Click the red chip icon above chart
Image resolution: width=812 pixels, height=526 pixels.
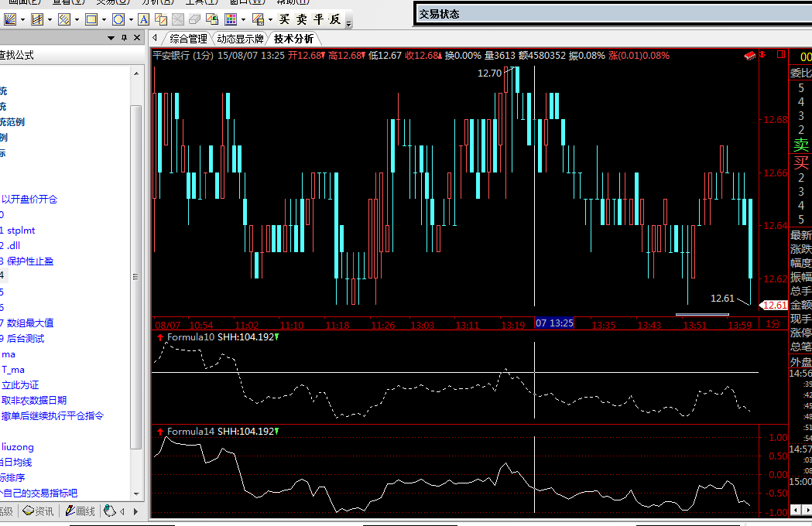click(749, 56)
